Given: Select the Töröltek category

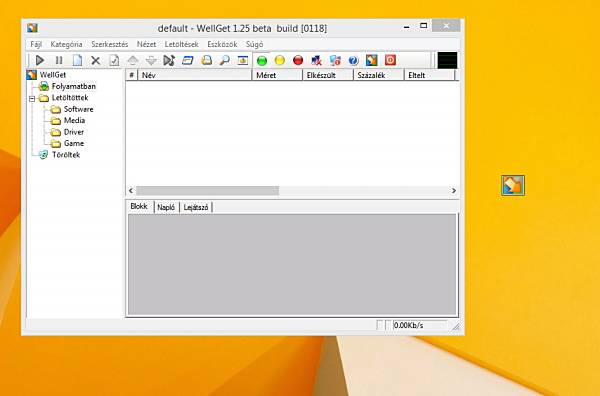Looking at the screenshot, I should tap(66, 155).
